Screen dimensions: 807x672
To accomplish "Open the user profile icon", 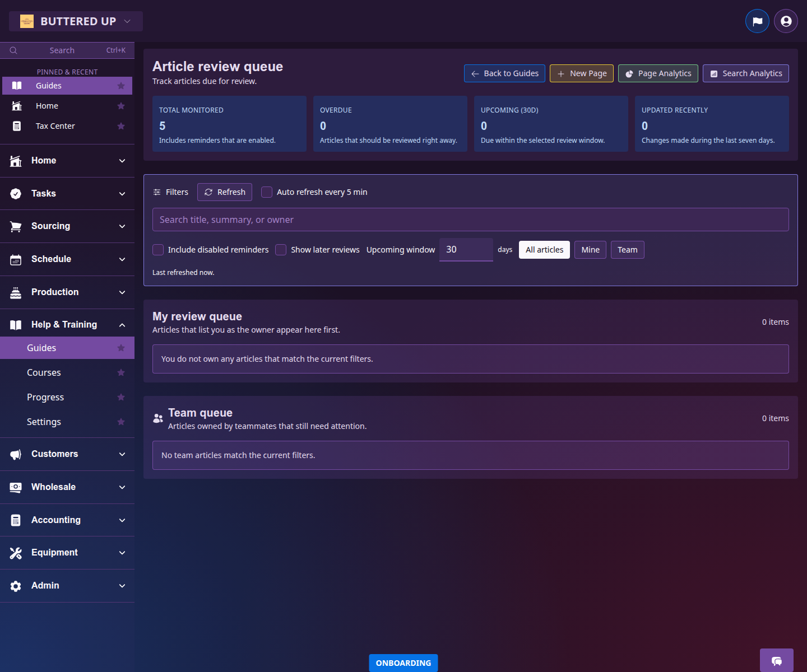I will pyautogui.click(x=785, y=21).
